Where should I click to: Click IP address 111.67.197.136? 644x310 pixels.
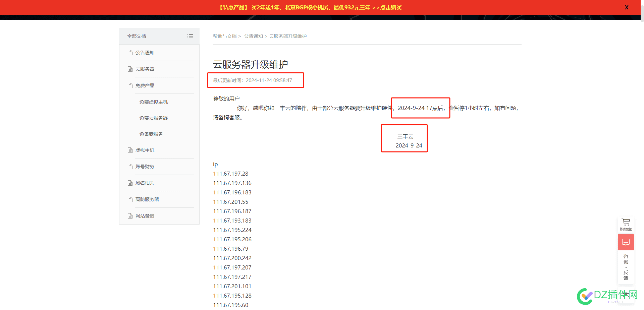[x=232, y=183]
